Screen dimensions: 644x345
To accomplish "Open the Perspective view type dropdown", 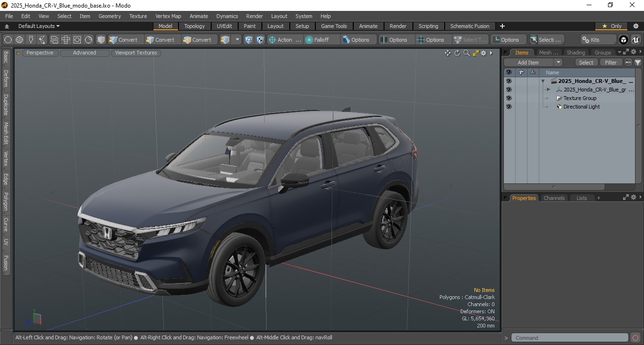I will [x=40, y=53].
